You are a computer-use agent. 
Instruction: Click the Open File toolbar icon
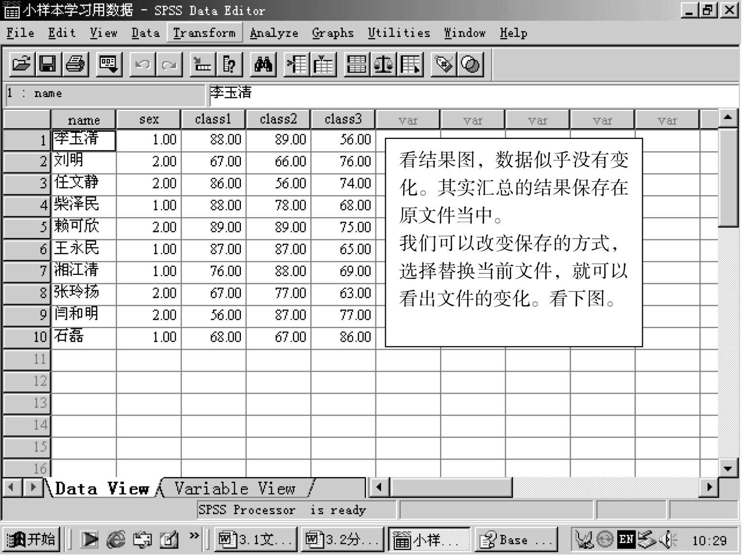pyautogui.click(x=22, y=64)
